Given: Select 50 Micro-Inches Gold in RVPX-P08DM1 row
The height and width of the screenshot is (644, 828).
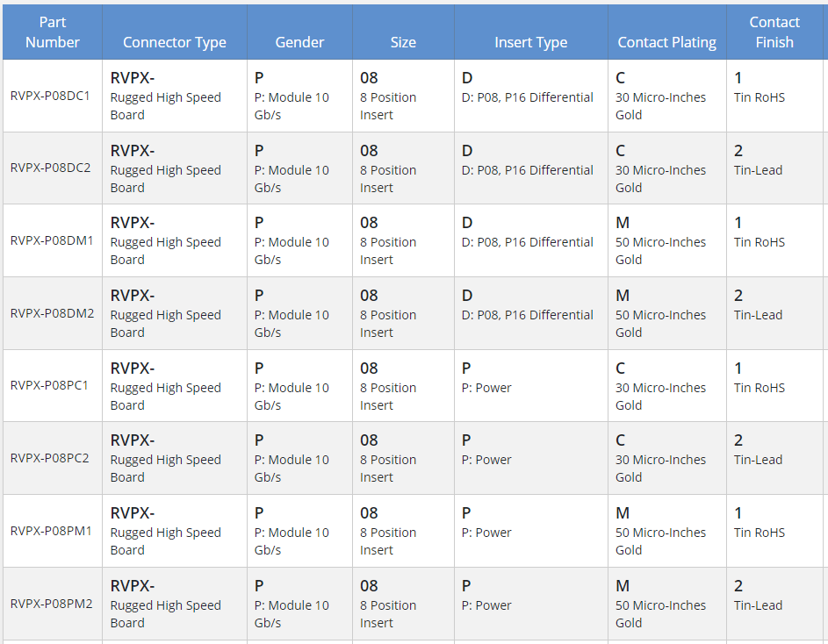Looking at the screenshot, I should coord(660,250).
